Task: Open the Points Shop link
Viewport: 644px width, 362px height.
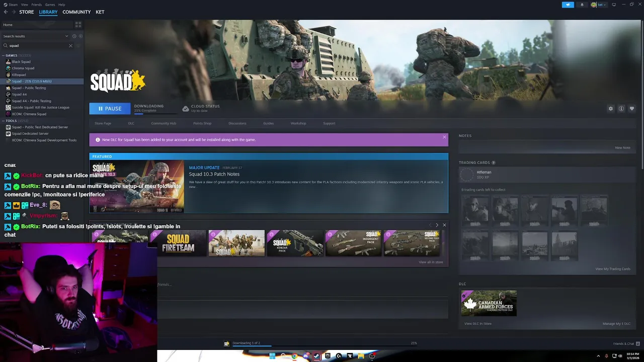Action: click(x=202, y=123)
